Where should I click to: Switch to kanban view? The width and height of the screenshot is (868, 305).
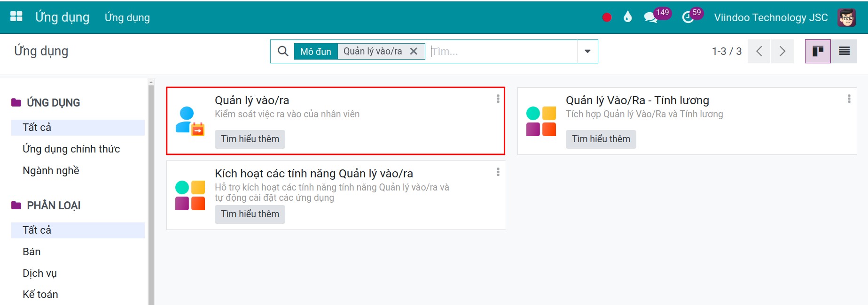818,51
